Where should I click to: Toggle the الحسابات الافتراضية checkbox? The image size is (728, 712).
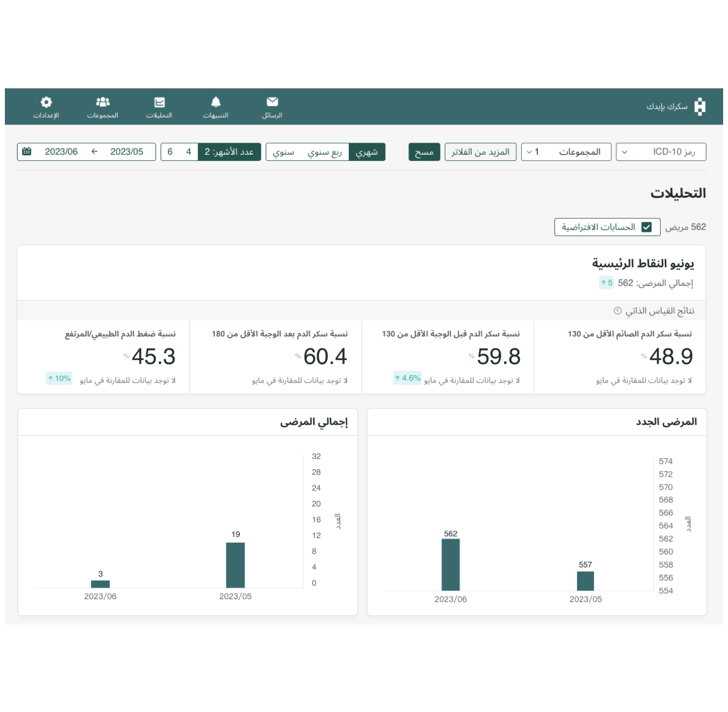click(647, 227)
